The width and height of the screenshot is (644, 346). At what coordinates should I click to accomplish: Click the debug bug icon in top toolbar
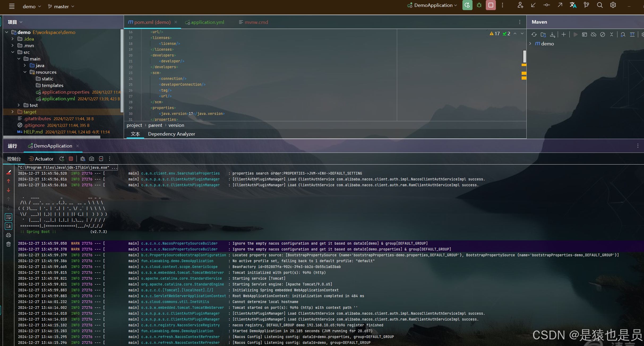click(479, 5)
